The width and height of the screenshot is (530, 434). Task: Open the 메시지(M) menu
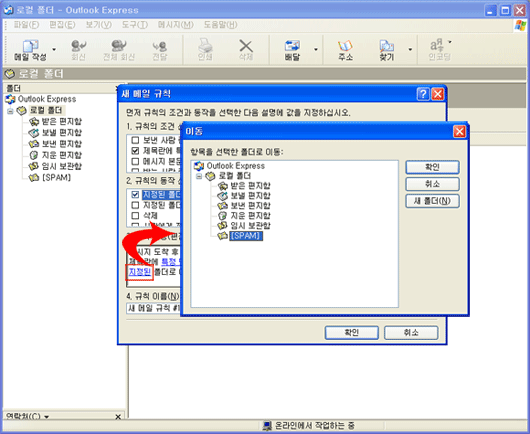175,25
